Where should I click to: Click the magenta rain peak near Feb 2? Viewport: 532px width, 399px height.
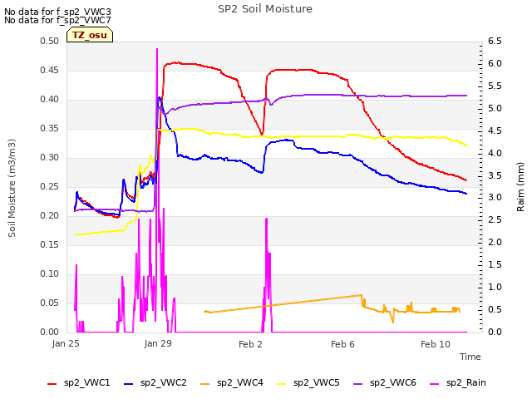pos(266,219)
